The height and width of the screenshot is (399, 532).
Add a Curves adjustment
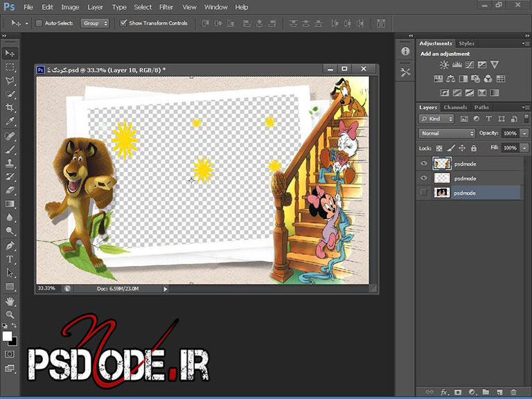470,64
